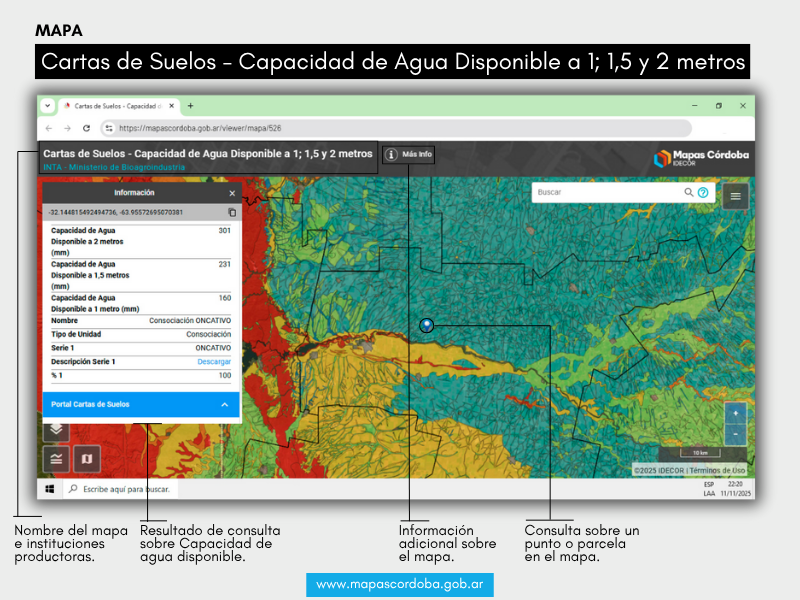The height and width of the screenshot is (600, 800).
Task: Collapse the Portal Cartas de Suelos section
Action: pos(225,404)
